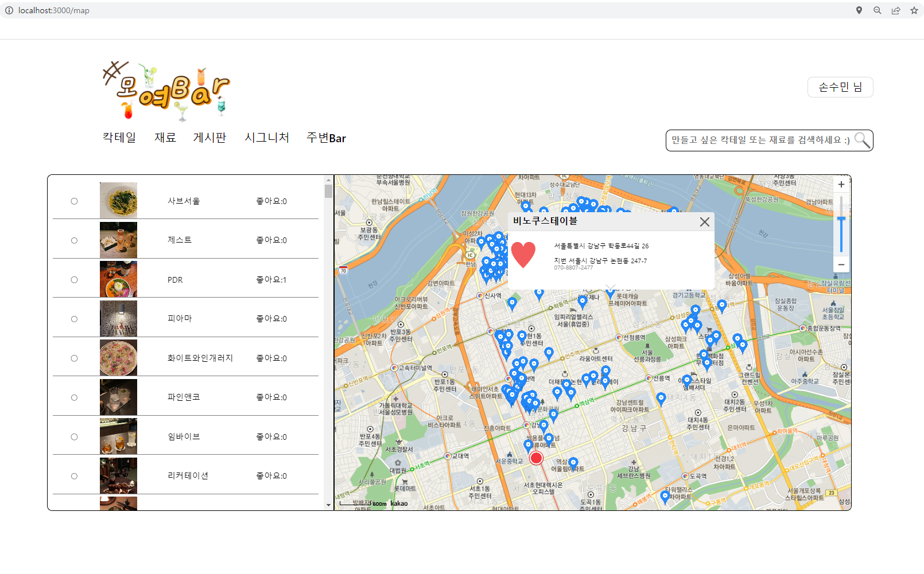Click the zoom out (−) control on the map

(841, 264)
